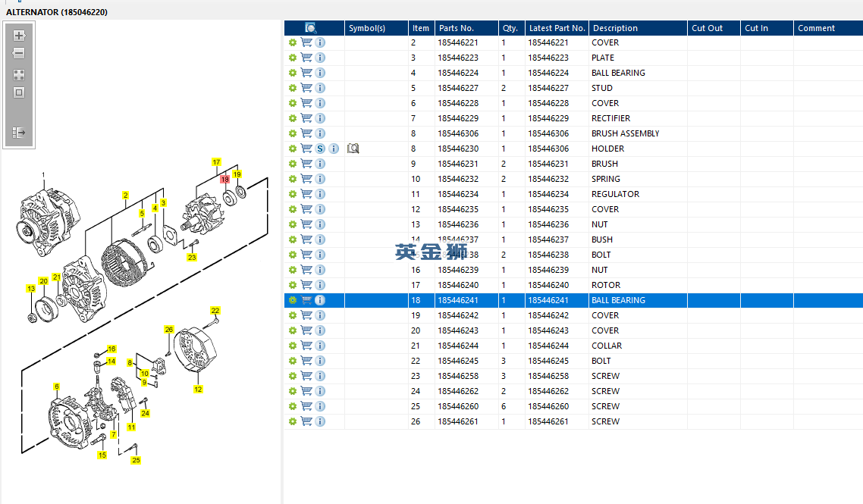Select SPRING description in item 10 row
The height and width of the screenshot is (504, 863).
click(x=606, y=179)
